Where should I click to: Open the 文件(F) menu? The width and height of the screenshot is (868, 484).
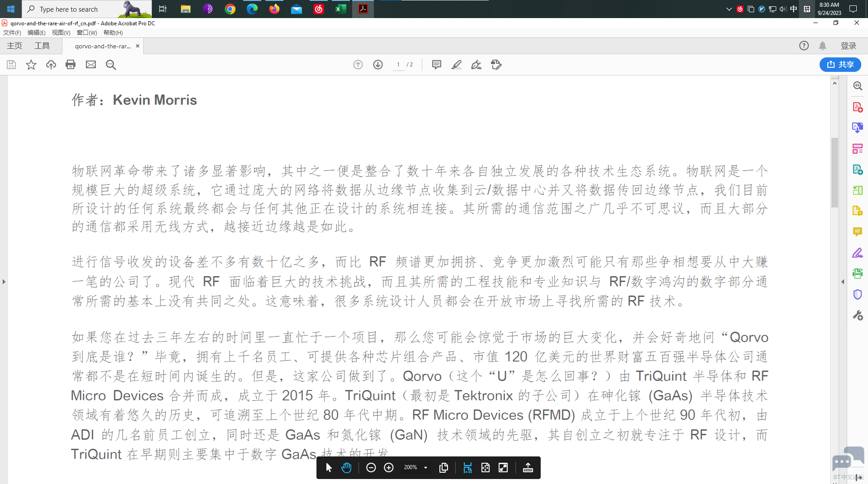pos(12,33)
